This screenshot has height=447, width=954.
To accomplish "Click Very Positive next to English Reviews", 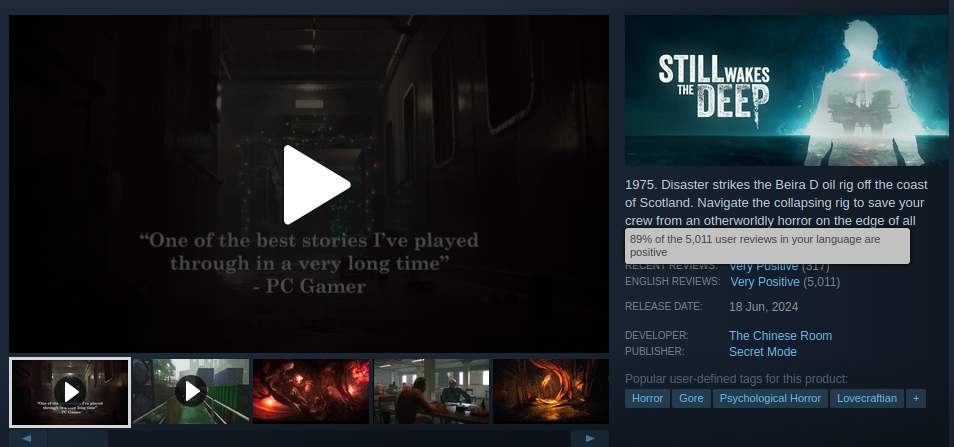I will 765,282.
